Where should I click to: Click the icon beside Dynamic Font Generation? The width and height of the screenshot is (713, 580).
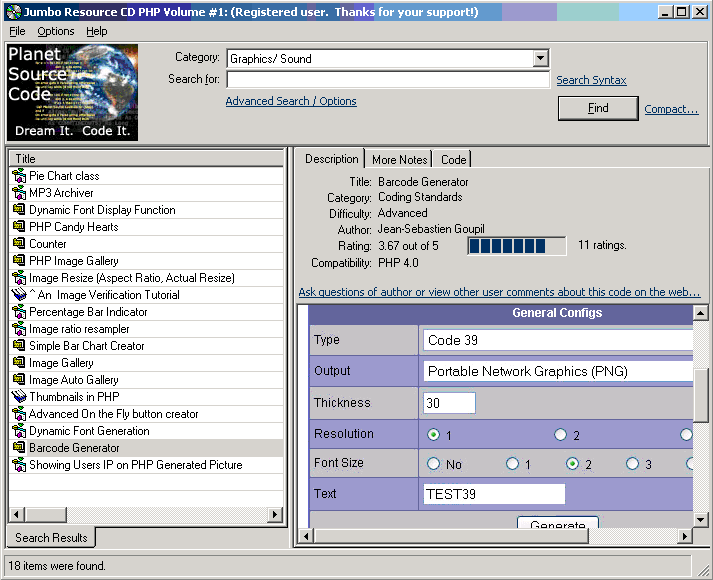point(19,430)
